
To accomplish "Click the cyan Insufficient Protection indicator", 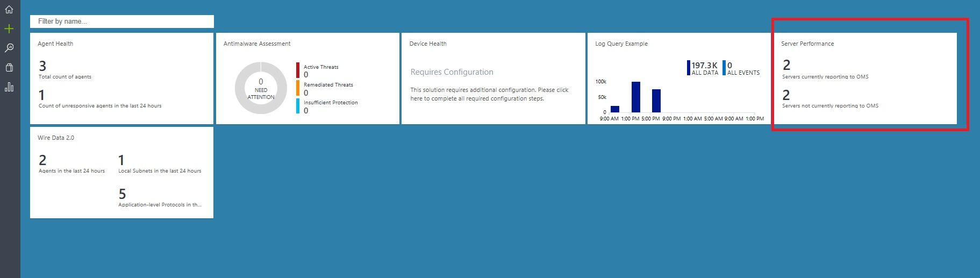I will pos(298,106).
